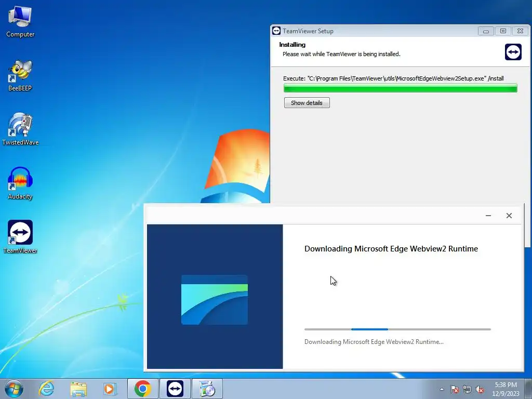Click Show details in TeamViewer Setup
This screenshot has width=532, height=399.
click(307, 103)
